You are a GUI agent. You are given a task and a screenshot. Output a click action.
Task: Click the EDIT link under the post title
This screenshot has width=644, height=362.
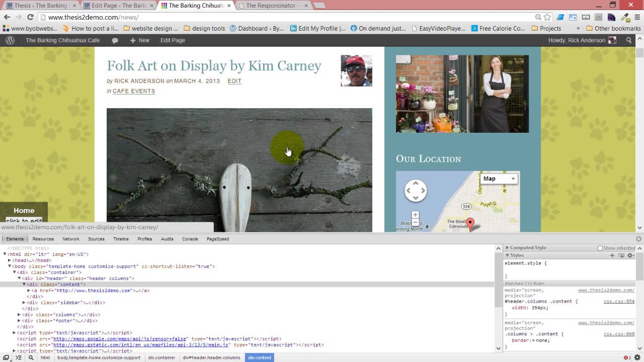pos(234,81)
